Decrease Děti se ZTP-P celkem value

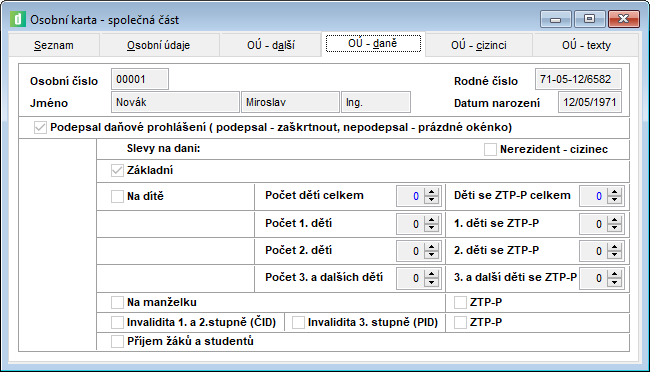click(614, 200)
